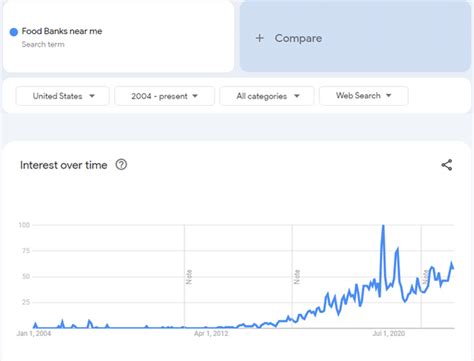Click the plus icon next to Compare
This screenshot has width=474, height=361.
tap(260, 38)
